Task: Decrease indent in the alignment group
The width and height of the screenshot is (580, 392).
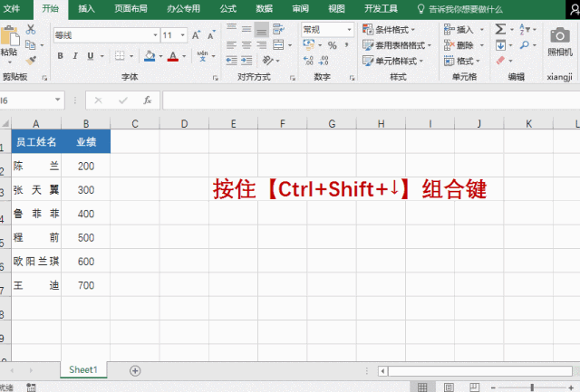Action: click(x=232, y=61)
